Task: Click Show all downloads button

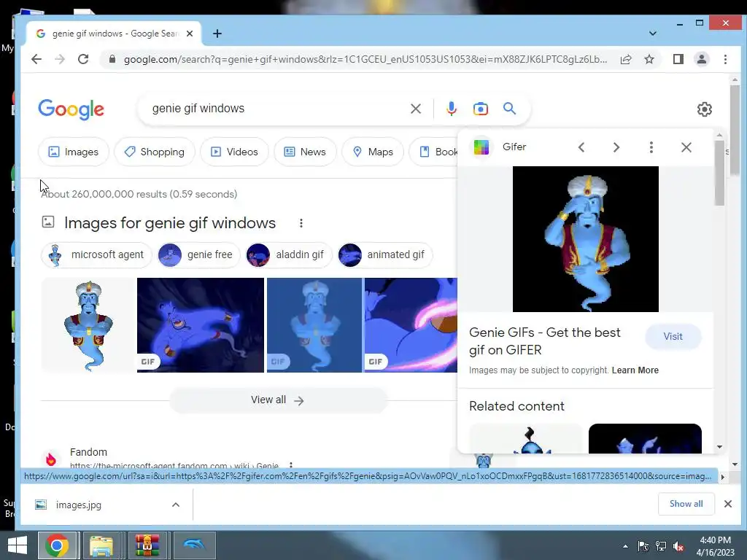Action: click(686, 504)
